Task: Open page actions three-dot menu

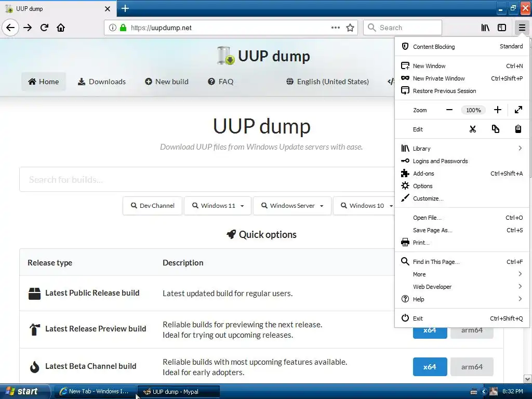Action: click(335, 28)
